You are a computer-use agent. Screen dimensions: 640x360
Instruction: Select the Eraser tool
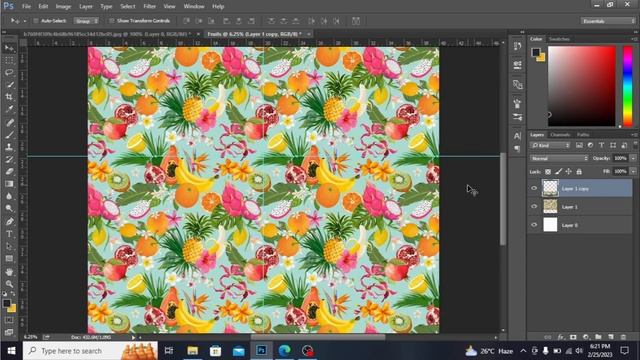tap(9, 172)
